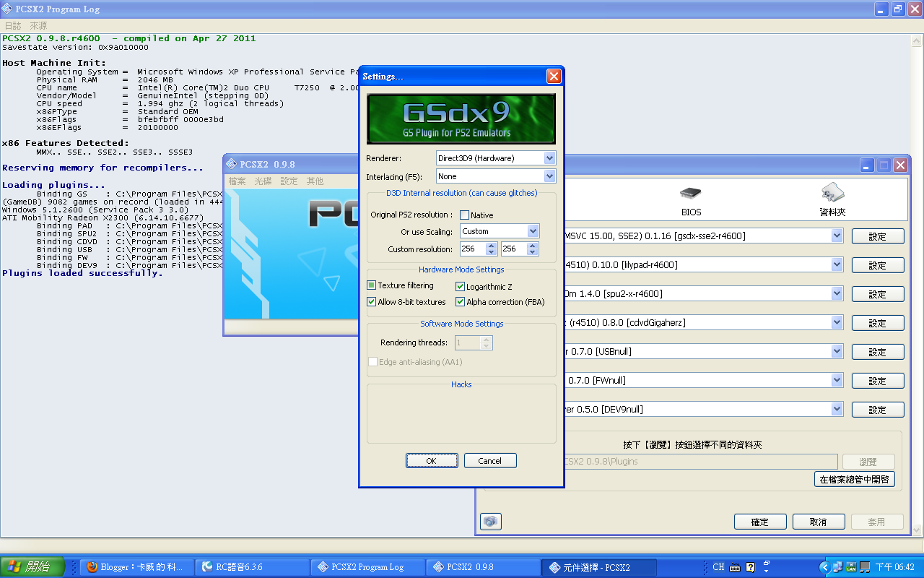Switch to PCSX2 0.9.8 taskbar button
The width and height of the screenshot is (924, 578).
pos(484,567)
